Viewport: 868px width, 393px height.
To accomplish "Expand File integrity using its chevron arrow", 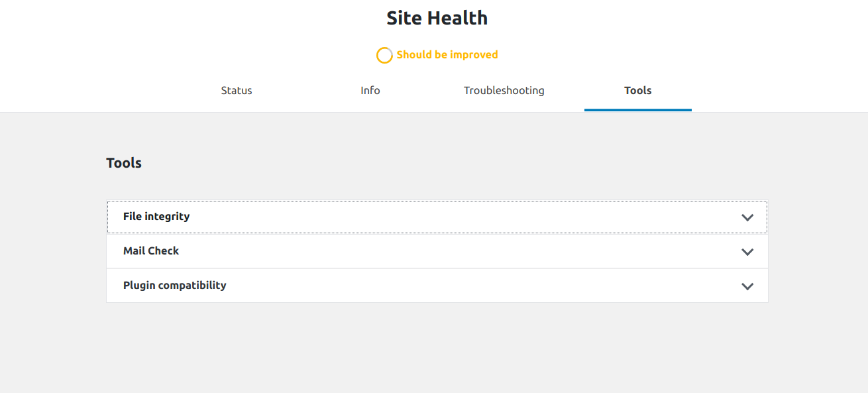I will (x=747, y=217).
